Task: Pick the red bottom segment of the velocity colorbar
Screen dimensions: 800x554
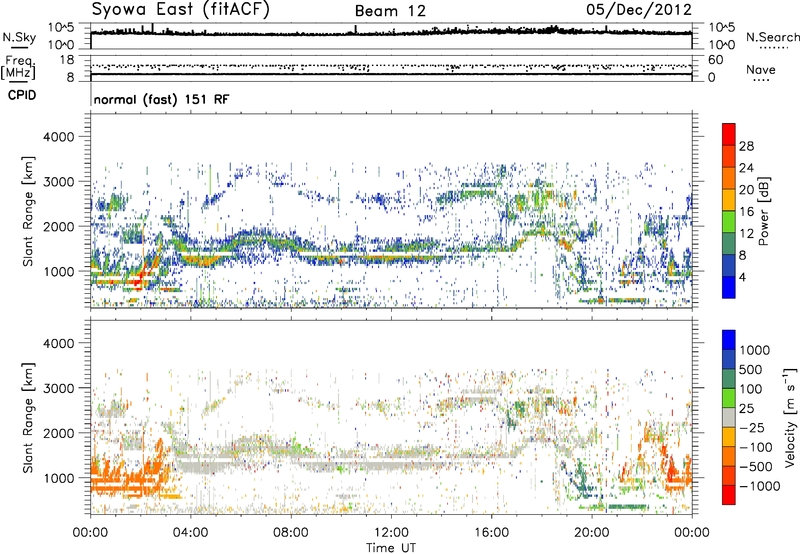Action: (x=729, y=495)
